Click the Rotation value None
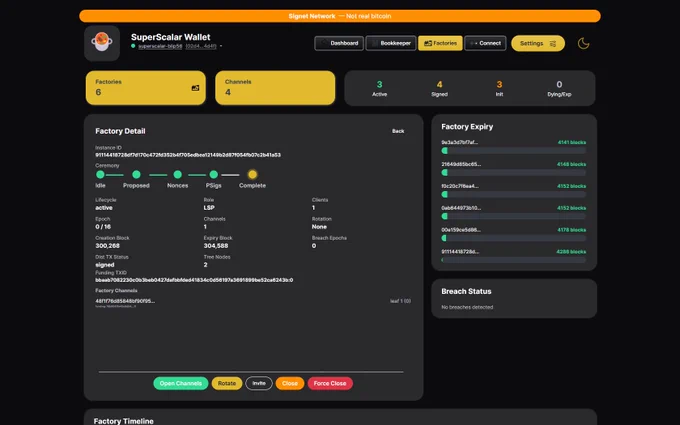Viewport: 680px width, 425px height. click(319, 227)
